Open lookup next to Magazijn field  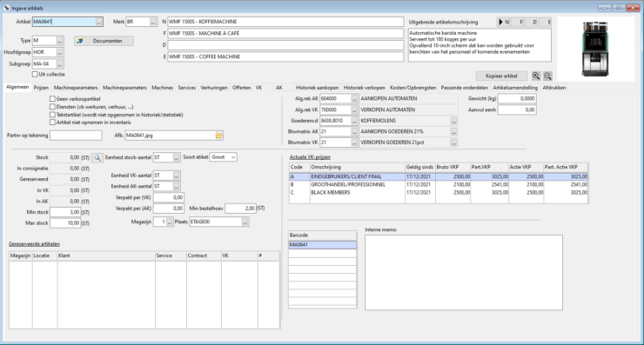tap(170, 222)
